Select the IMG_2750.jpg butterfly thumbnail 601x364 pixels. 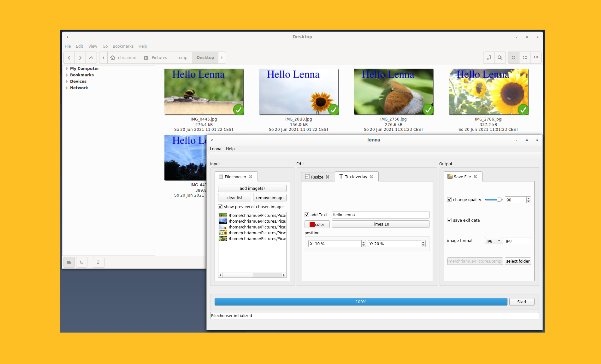click(394, 92)
